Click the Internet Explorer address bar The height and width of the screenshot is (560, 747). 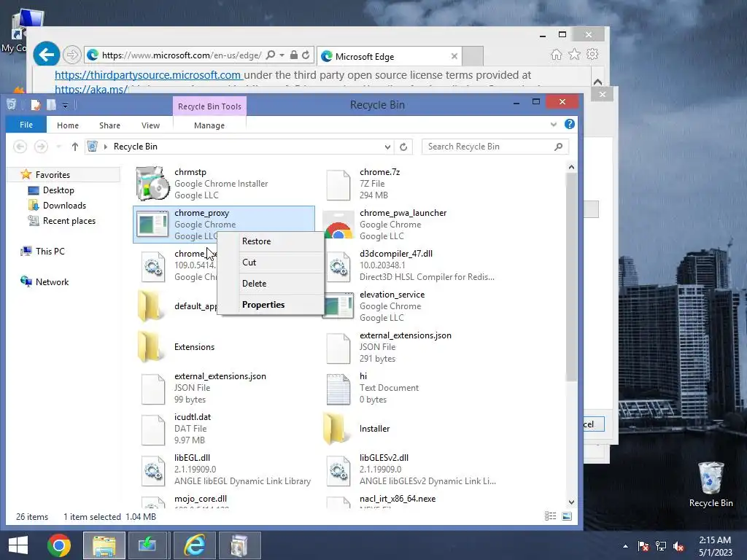(x=181, y=55)
